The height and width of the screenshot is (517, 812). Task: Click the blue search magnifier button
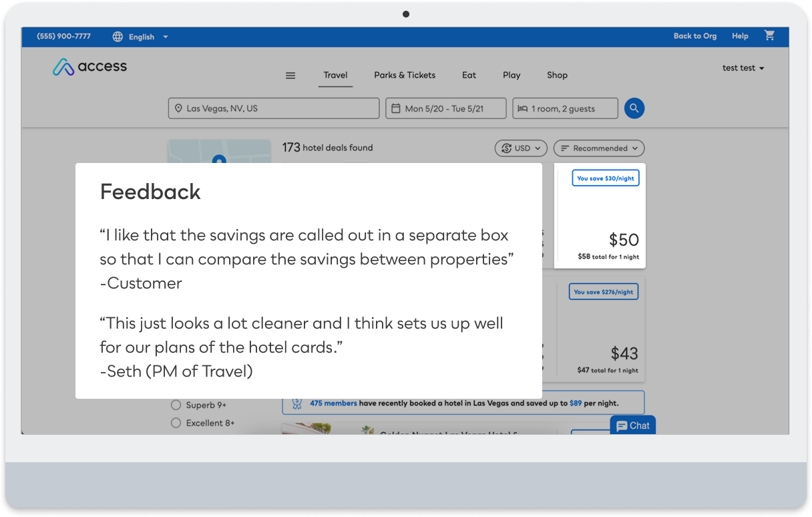tap(634, 108)
